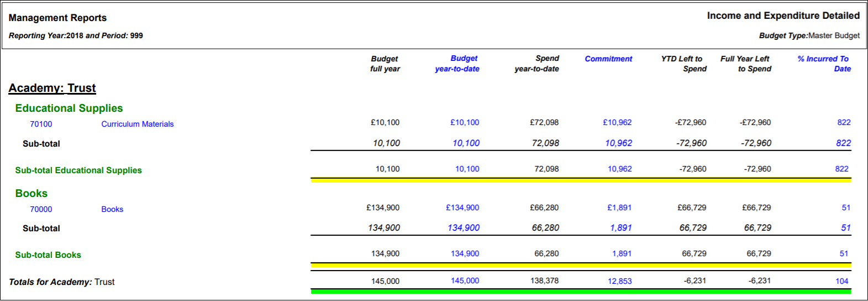Screen dimensions: 868x301
Task: Click the 822 percent incurred value
Action: [844, 122]
